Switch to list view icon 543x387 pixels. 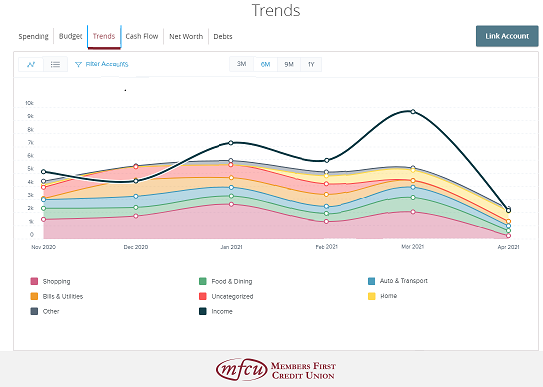pos(55,64)
